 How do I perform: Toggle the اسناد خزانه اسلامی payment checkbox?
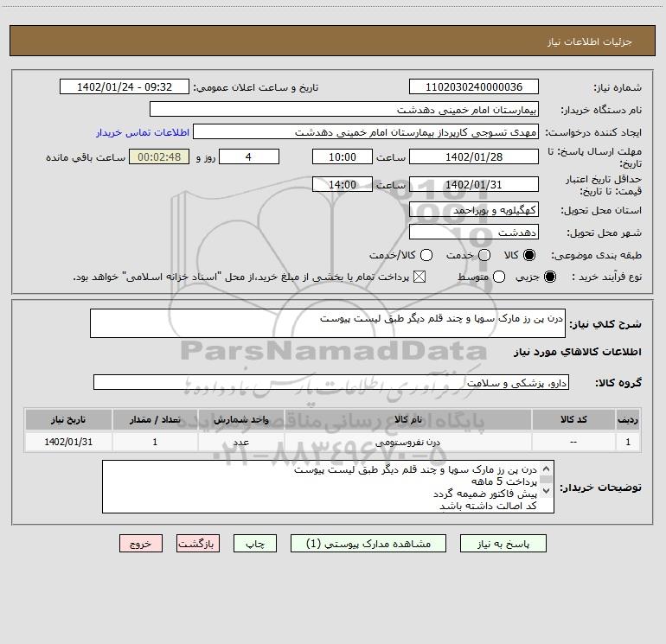tap(419, 277)
